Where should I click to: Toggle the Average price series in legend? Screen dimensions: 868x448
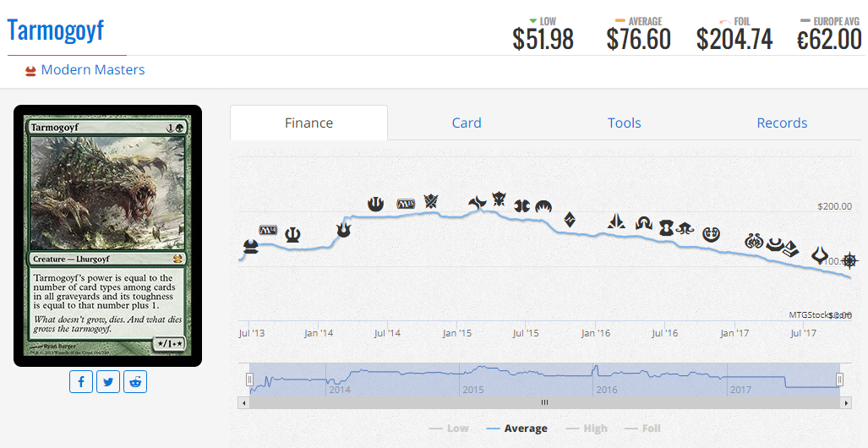[517, 428]
